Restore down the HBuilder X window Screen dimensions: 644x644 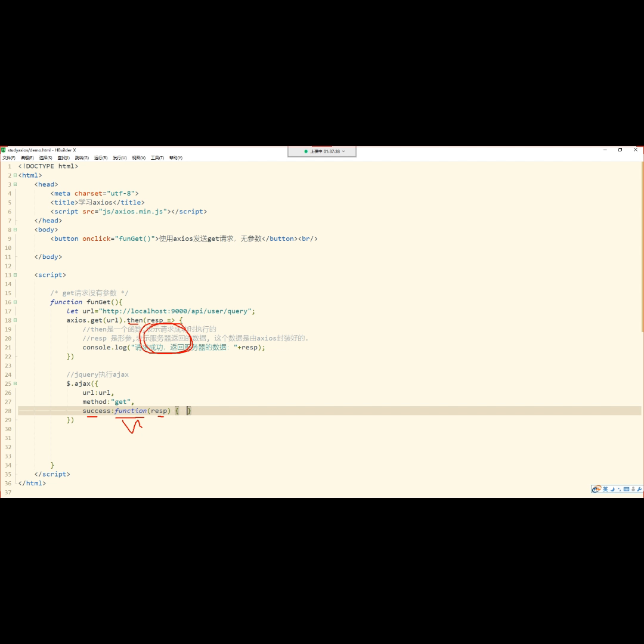(620, 150)
